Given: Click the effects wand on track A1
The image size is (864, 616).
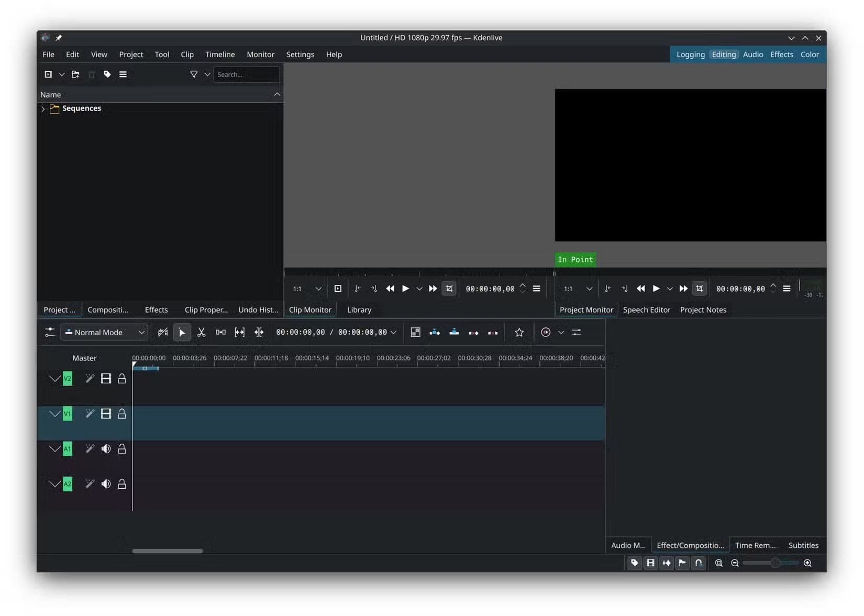Looking at the screenshot, I should (x=90, y=448).
